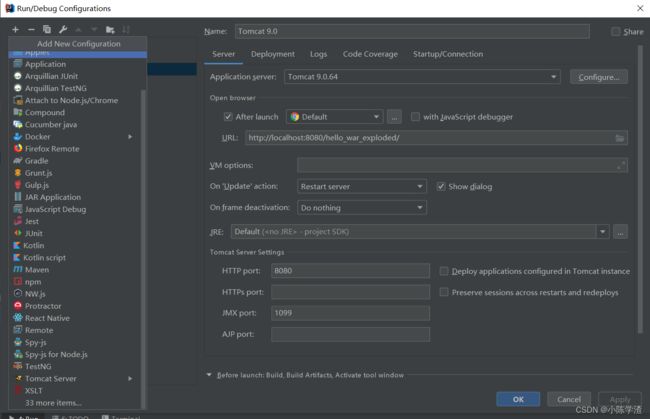Select Cucumber java configuration type

78,124
